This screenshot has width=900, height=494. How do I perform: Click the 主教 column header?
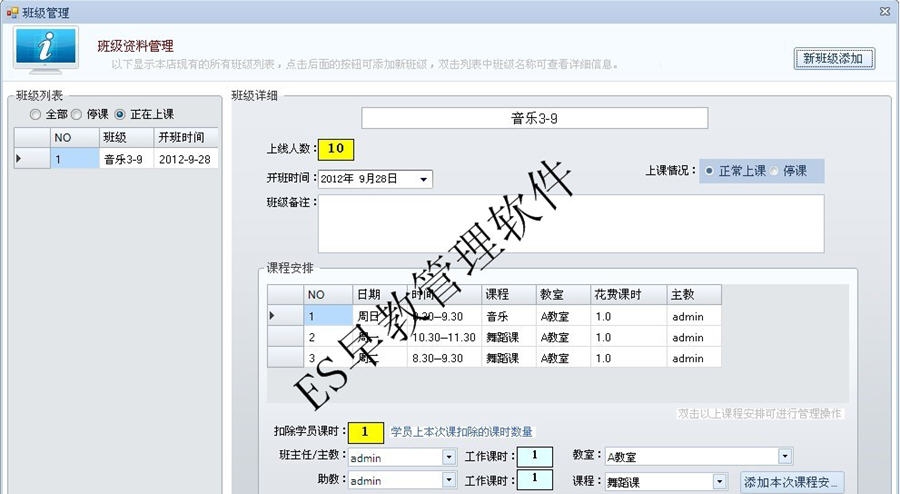point(694,294)
